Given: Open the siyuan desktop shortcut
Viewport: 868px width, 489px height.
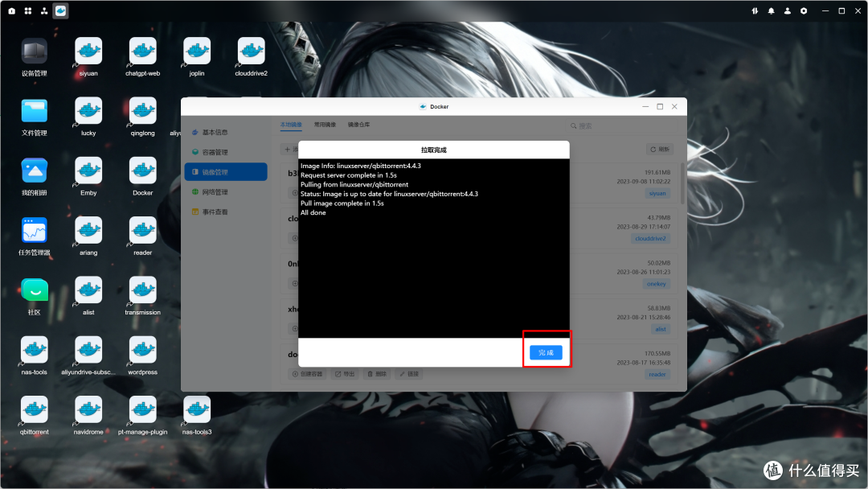Looking at the screenshot, I should pos(88,57).
